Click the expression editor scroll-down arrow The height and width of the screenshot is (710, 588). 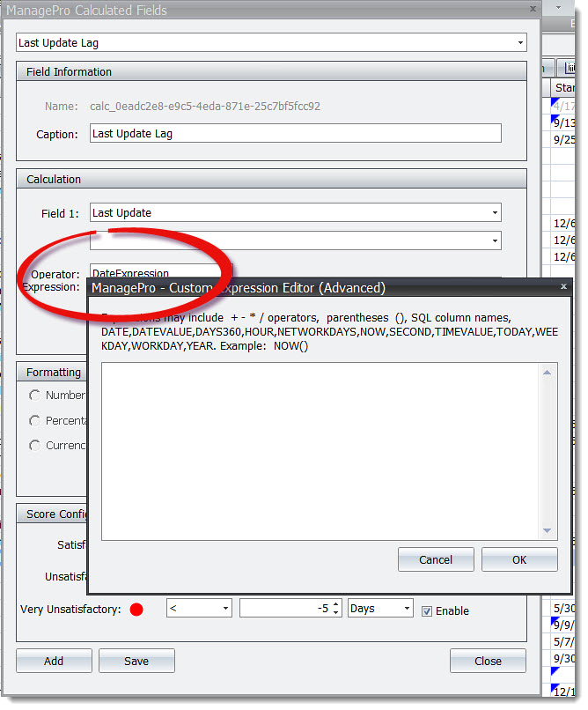coord(547,530)
